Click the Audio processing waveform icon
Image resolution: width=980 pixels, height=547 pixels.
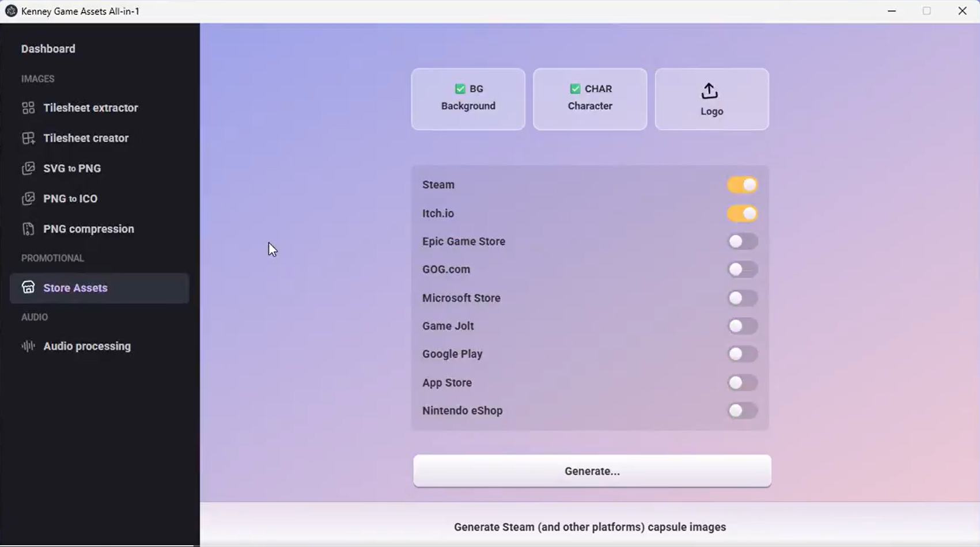(x=28, y=346)
